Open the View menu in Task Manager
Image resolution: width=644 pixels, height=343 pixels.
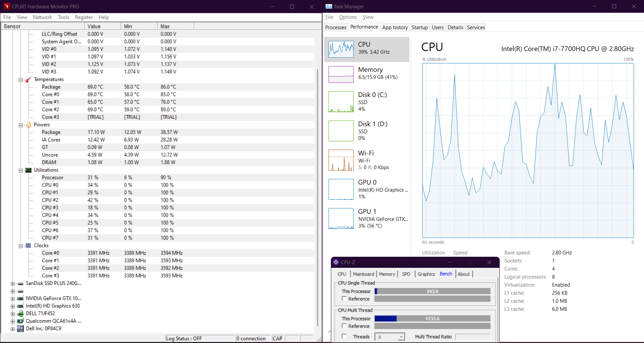(368, 17)
